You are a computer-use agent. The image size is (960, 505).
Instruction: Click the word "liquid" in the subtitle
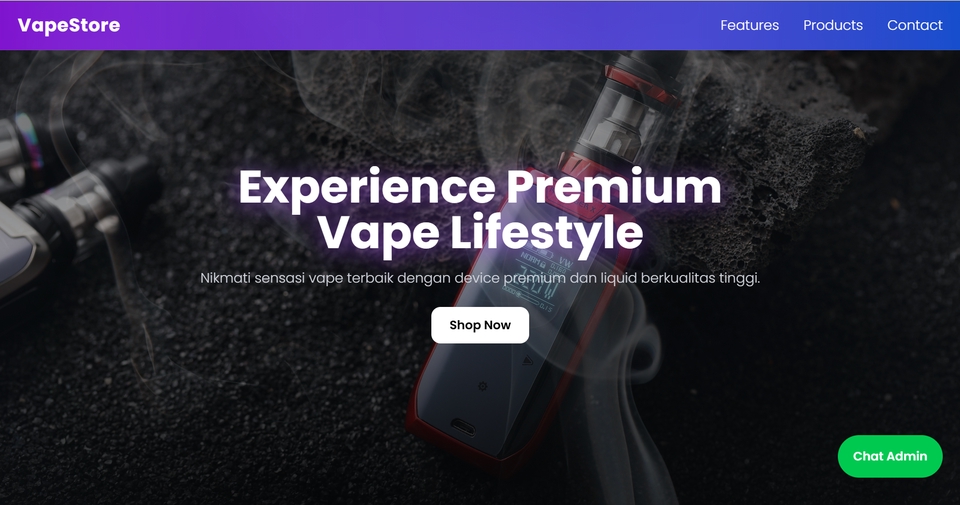click(x=620, y=278)
